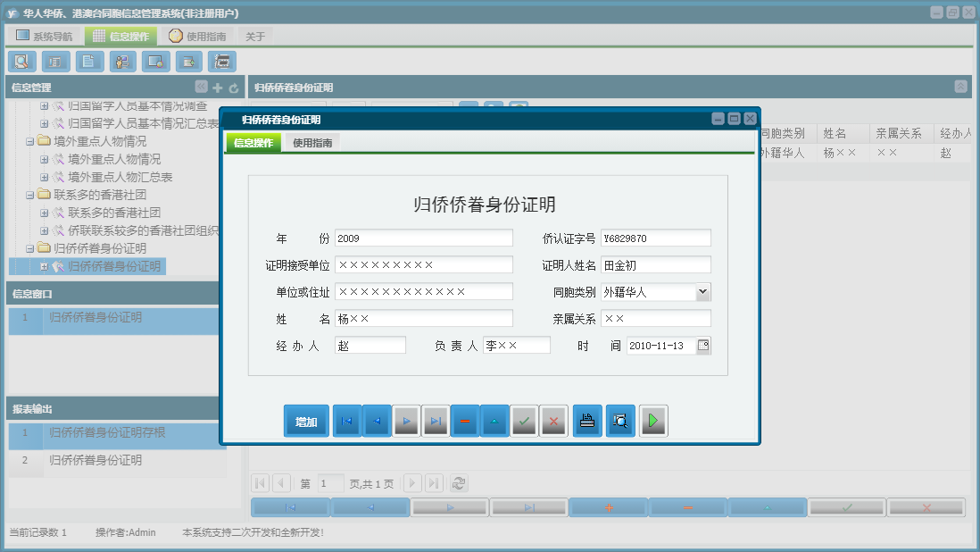This screenshot has width=980, height=552.
Task: Open the 信息操作 tab in main window
Action: click(x=121, y=36)
